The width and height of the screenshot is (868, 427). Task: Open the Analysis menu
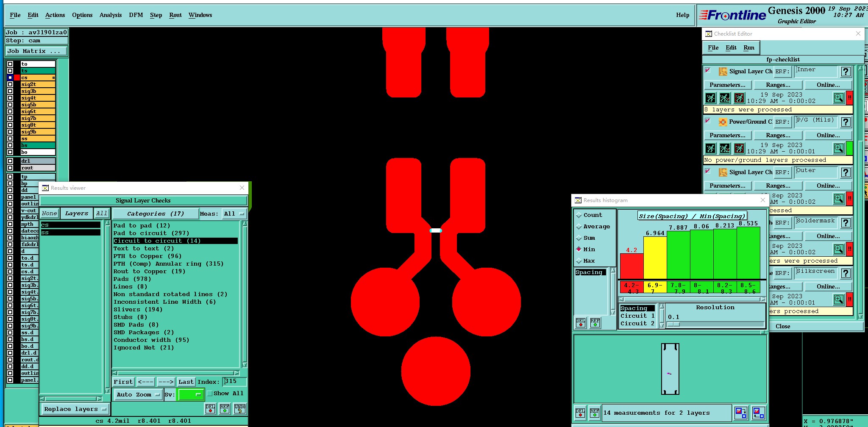111,15
